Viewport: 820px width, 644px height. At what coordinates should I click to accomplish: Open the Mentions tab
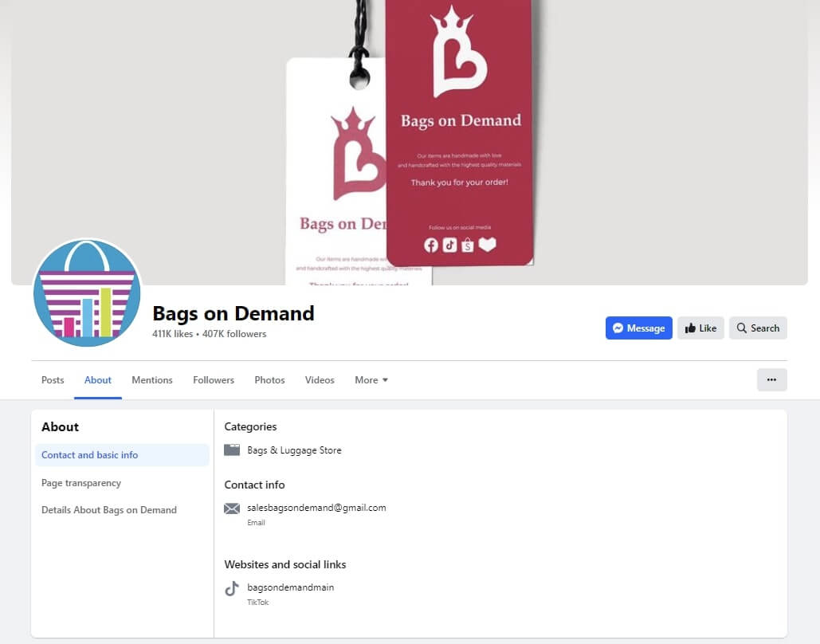(152, 380)
